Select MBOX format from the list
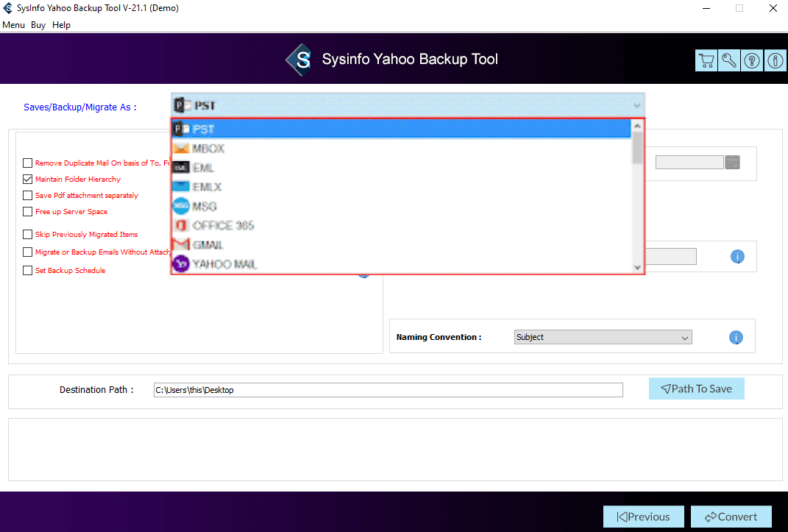This screenshot has width=788, height=532. (401, 148)
